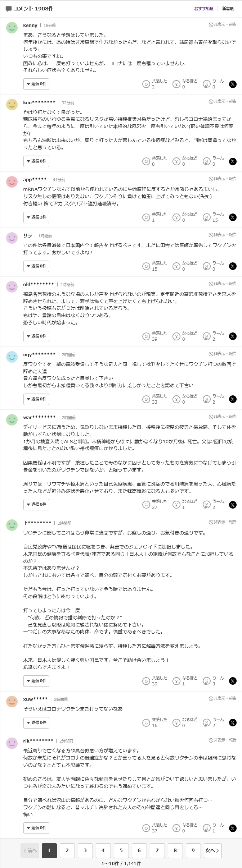
Task: Expand 返信0件 under xuw***** comment
Action: [x=36, y=722]
